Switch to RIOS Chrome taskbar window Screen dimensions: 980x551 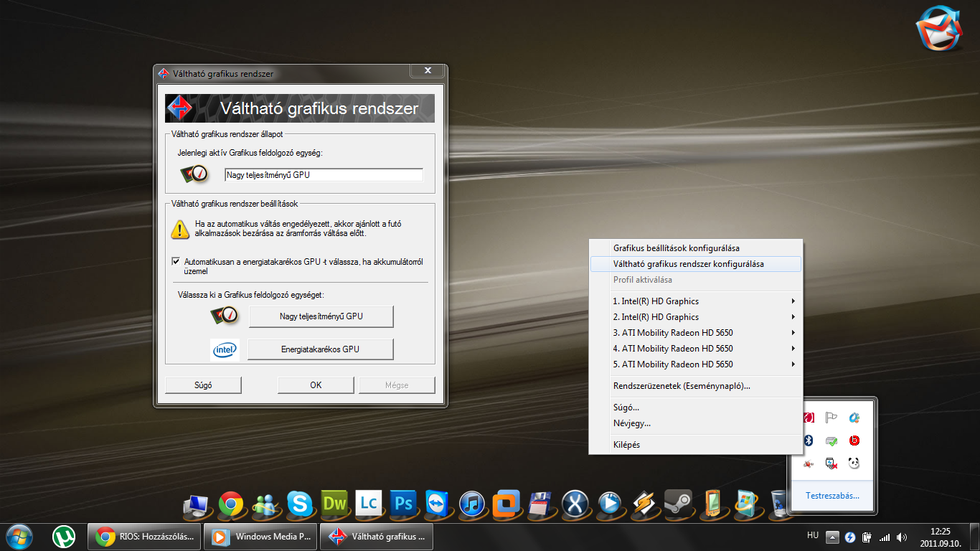[x=146, y=536]
